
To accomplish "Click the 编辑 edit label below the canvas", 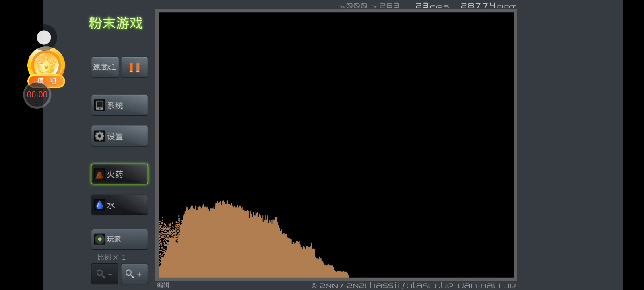I will click(x=163, y=285).
